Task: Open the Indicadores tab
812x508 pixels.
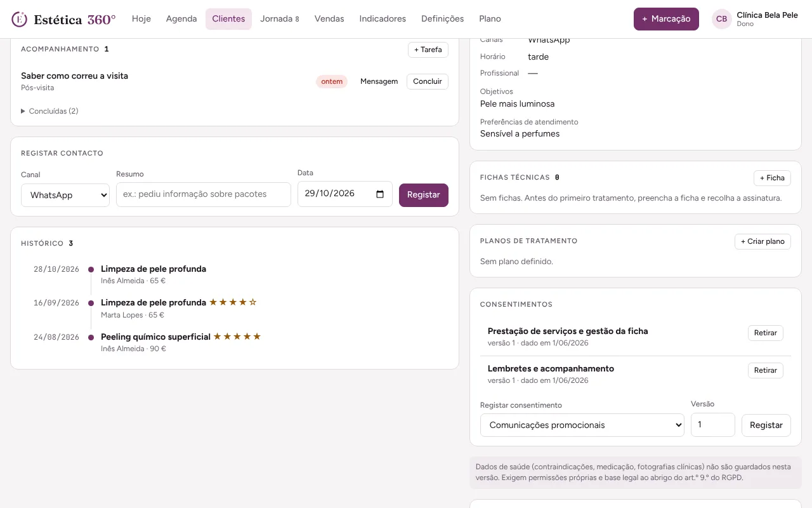Action: coord(383,19)
